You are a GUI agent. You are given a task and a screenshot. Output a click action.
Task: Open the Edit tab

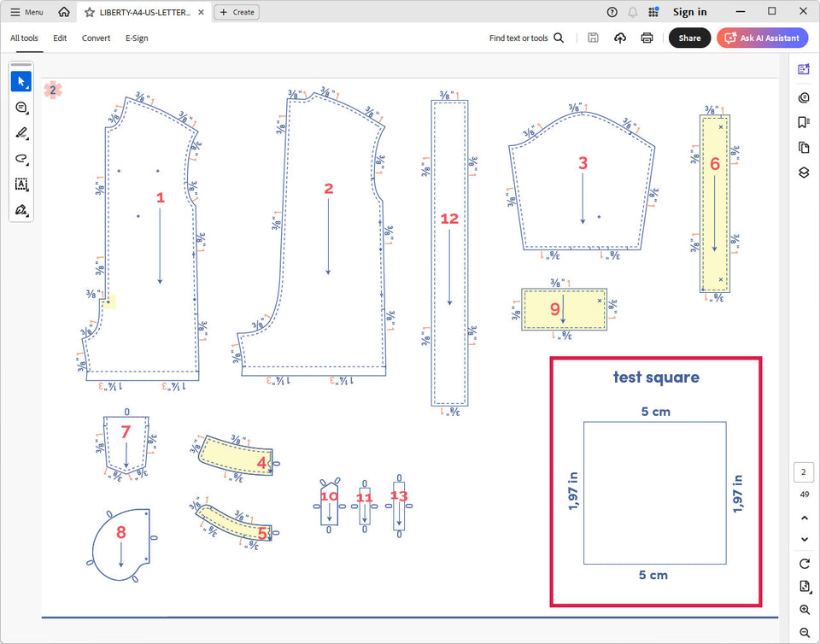click(x=60, y=38)
